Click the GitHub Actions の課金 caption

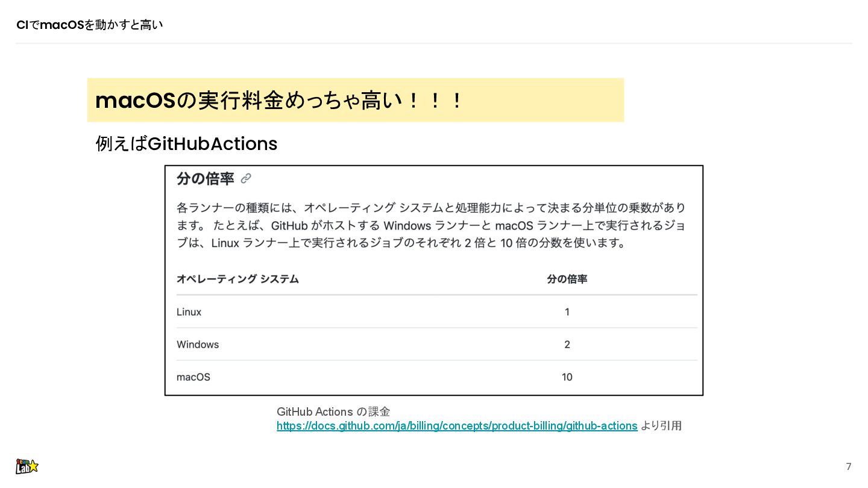click(x=333, y=412)
